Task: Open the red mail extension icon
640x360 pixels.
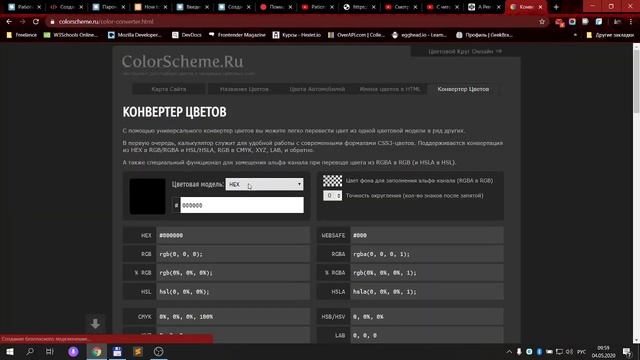Action: [x=559, y=22]
